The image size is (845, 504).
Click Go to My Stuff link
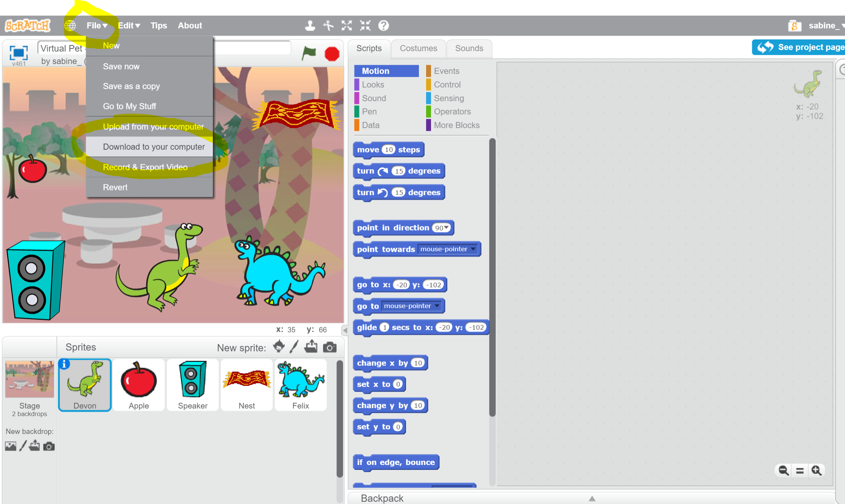pos(131,106)
